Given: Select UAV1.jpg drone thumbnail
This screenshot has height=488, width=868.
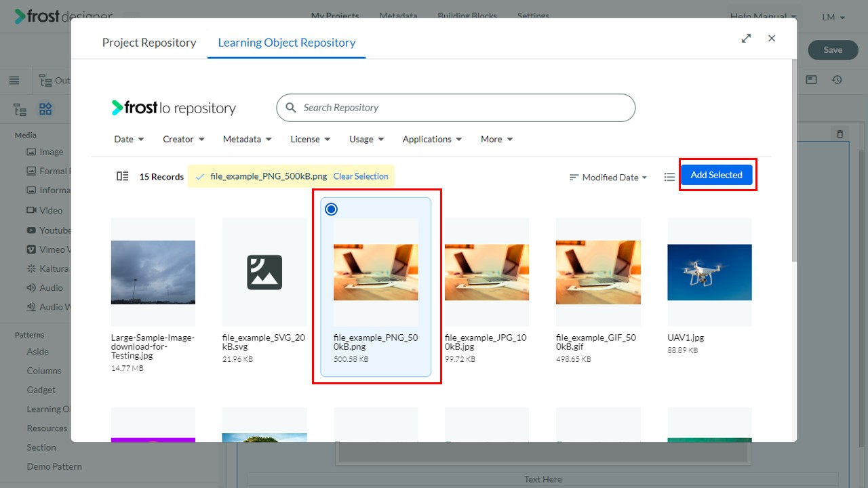Looking at the screenshot, I should pyautogui.click(x=709, y=272).
